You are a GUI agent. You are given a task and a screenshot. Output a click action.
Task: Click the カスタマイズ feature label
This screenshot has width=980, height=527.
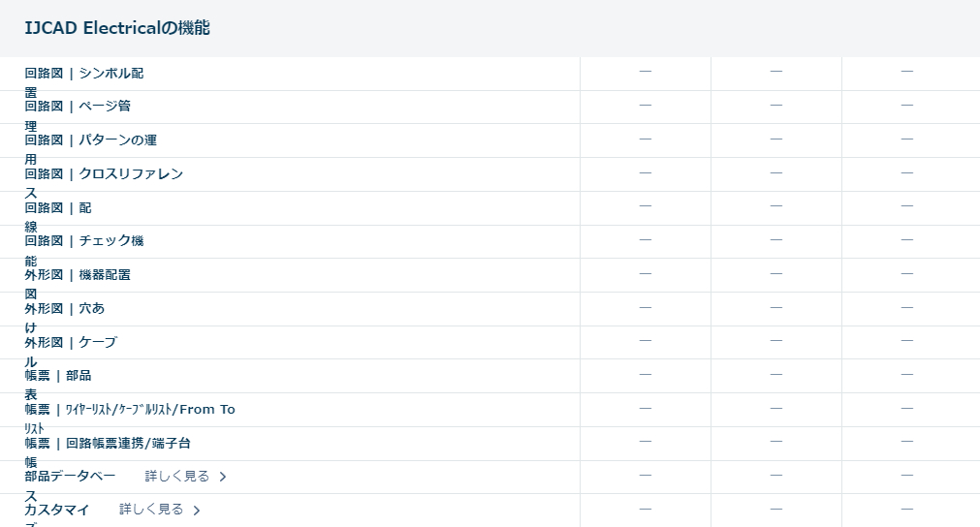[x=57, y=510]
